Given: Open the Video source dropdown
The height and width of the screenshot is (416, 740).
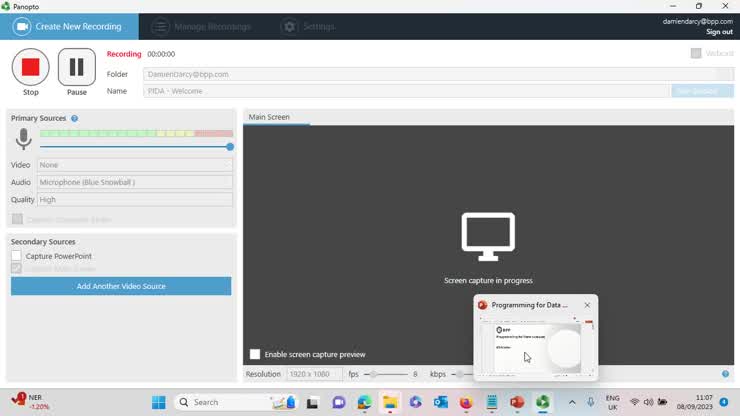Looking at the screenshot, I should coord(135,165).
